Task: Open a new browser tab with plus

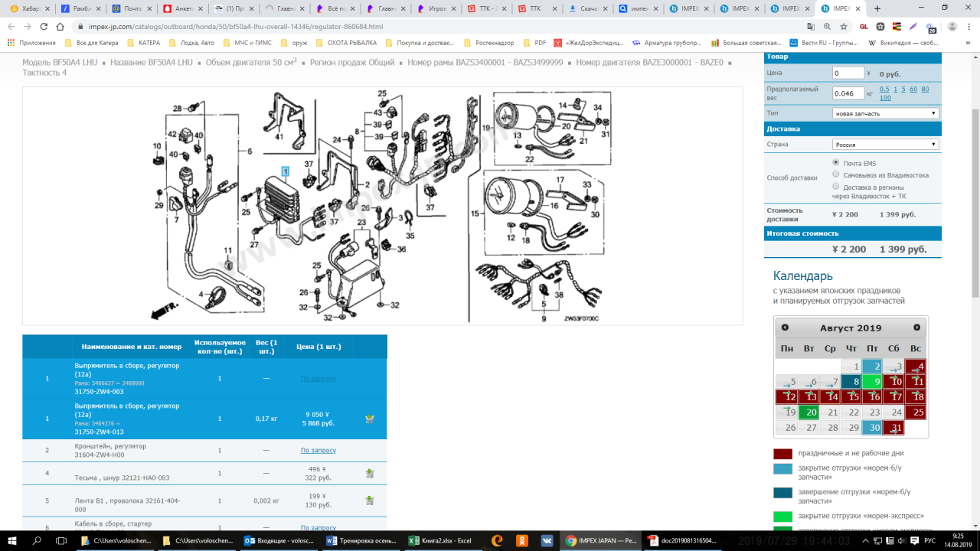Action: (877, 8)
